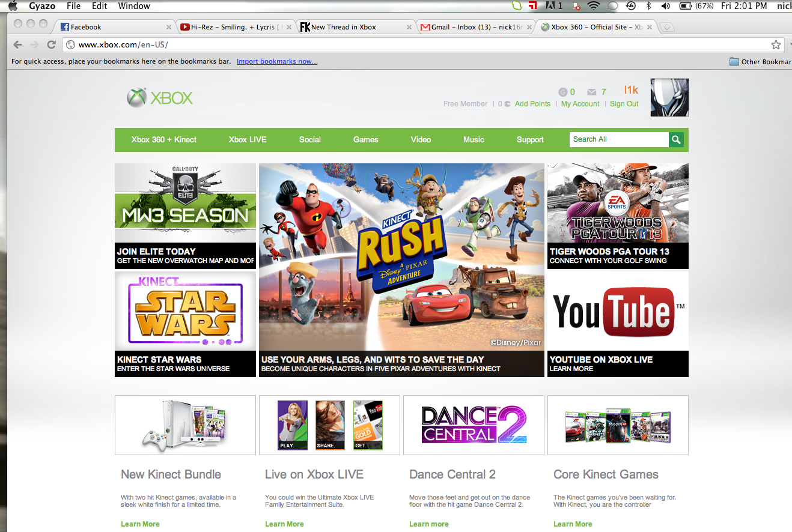This screenshot has width=792, height=532.
Task: Open the messages envelope icon
Action: (592, 92)
